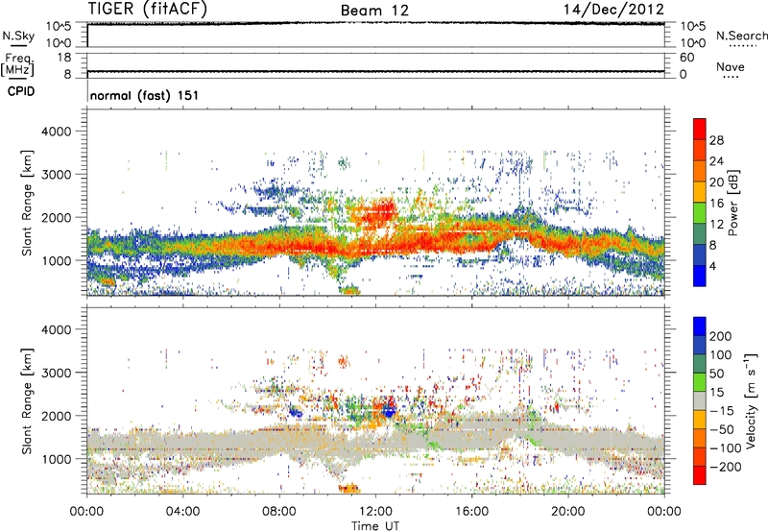Click the red top segment of Power colorbar
This screenshot has height=532, width=768.
pyautogui.click(x=700, y=129)
